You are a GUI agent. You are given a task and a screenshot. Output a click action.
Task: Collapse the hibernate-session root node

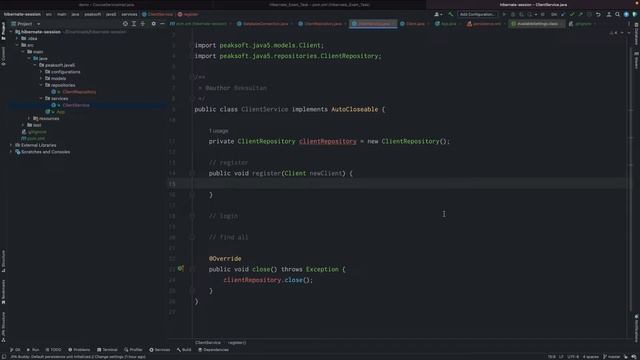click(11, 32)
